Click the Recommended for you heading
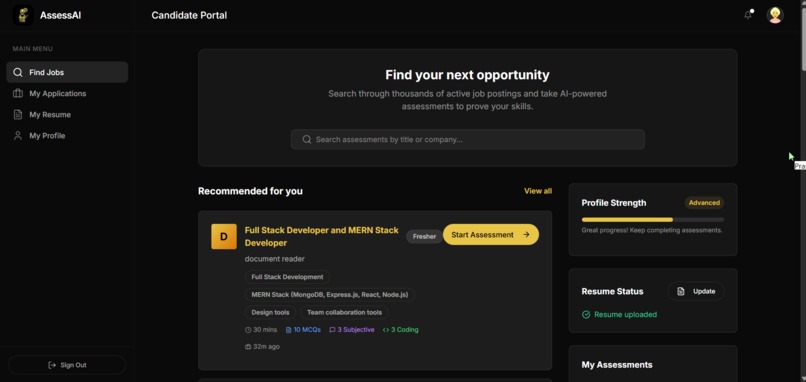The height and width of the screenshot is (382, 806). pos(250,191)
